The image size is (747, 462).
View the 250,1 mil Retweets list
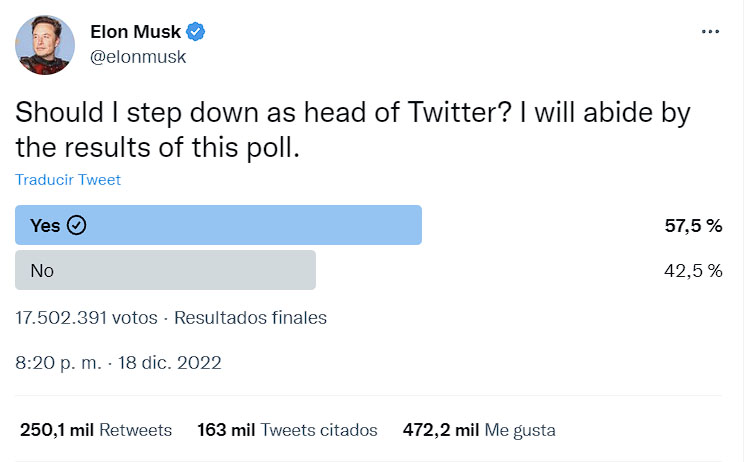click(x=96, y=430)
